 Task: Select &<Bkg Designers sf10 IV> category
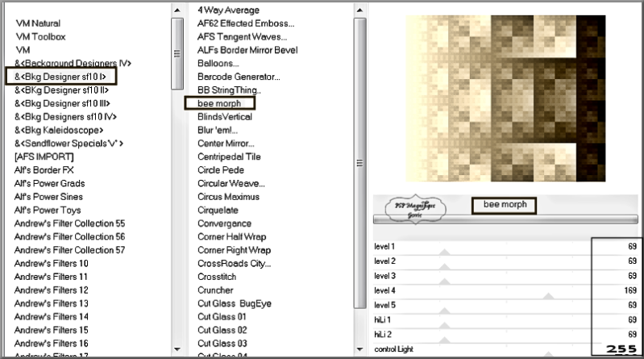(x=66, y=117)
